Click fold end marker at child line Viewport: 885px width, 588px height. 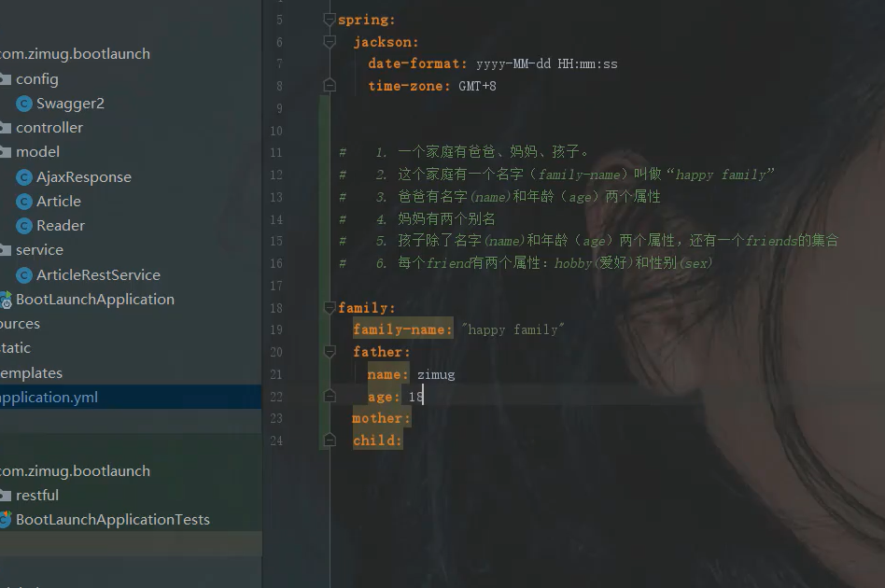pos(330,441)
